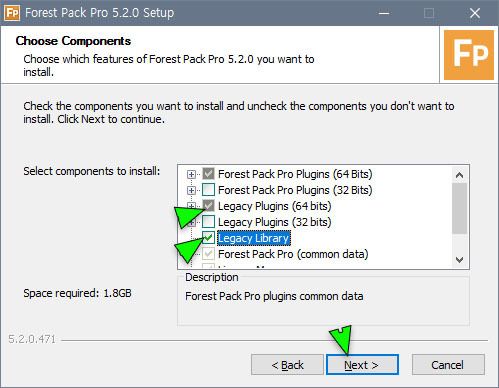Expand Forest Pack Pro Plugins (32 Bits) tree node

pyautogui.click(x=191, y=190)
